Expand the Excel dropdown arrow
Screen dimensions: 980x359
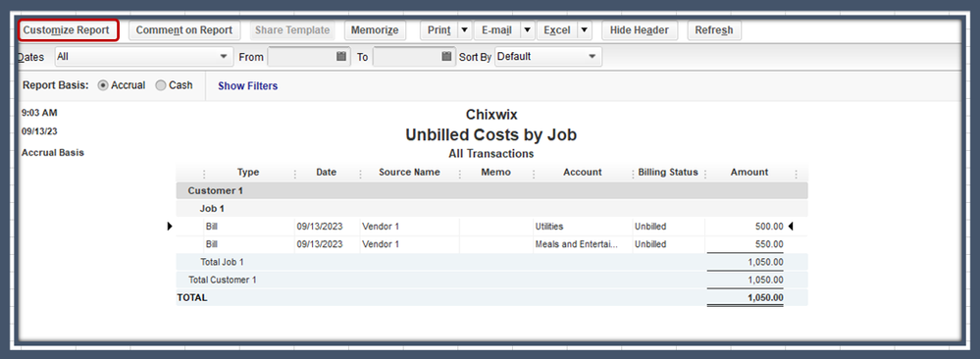584,30
